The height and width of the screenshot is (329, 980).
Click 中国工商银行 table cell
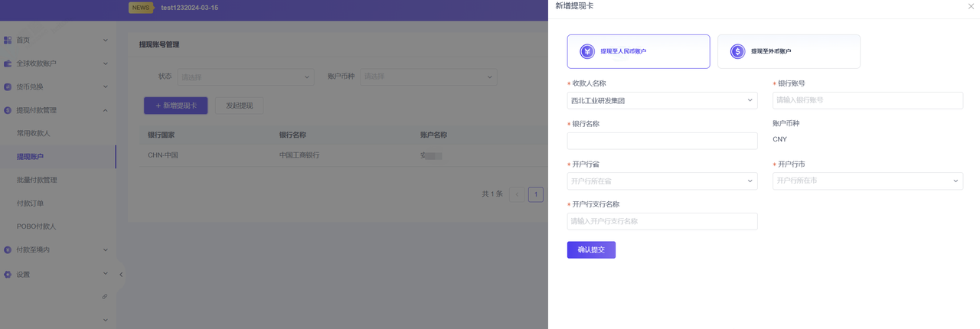click(299, 155)
